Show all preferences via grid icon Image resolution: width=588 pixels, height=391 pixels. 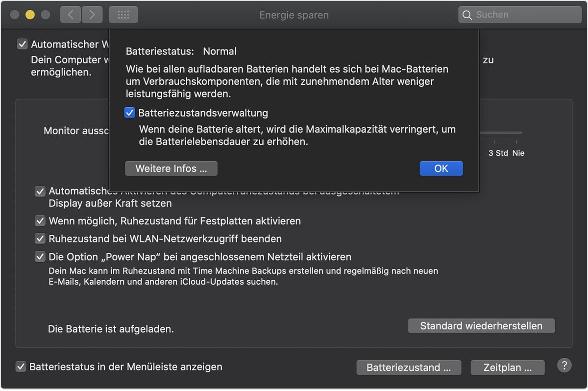coord(123,15)
